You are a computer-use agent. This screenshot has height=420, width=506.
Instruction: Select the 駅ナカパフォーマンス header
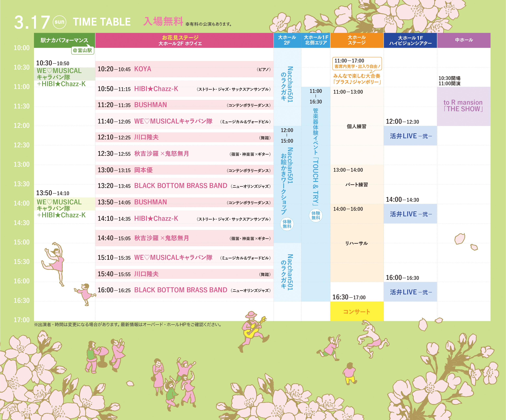(64, 40)
